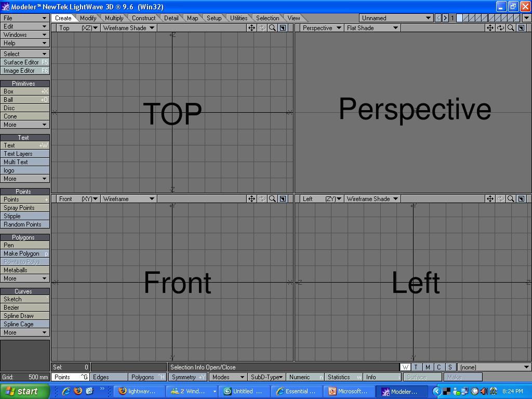Click the pan icon in Top viewport
Image resolution: width=532 pixels, height=399 pixels.
tap(251, 28)
